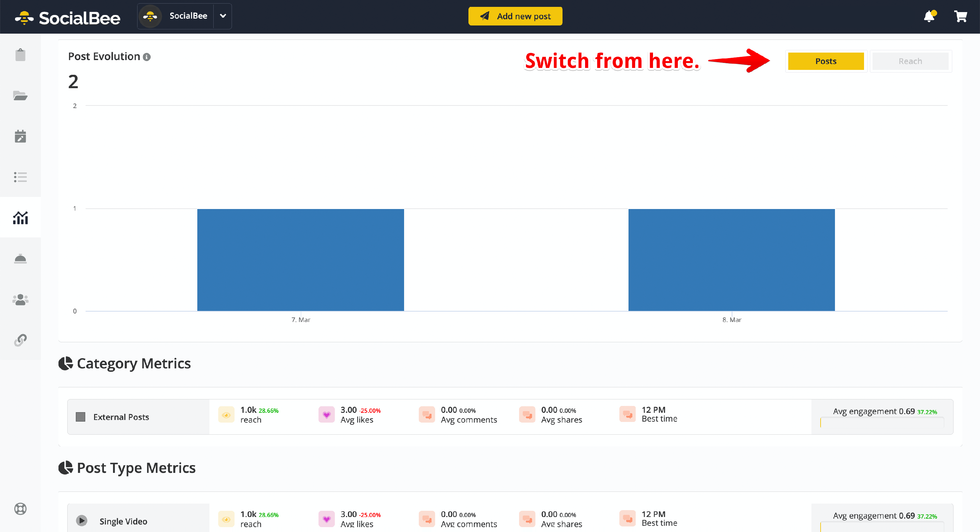980x532 pixels.
Task: Open the workspace dropdown chevron
Action: 223,16
